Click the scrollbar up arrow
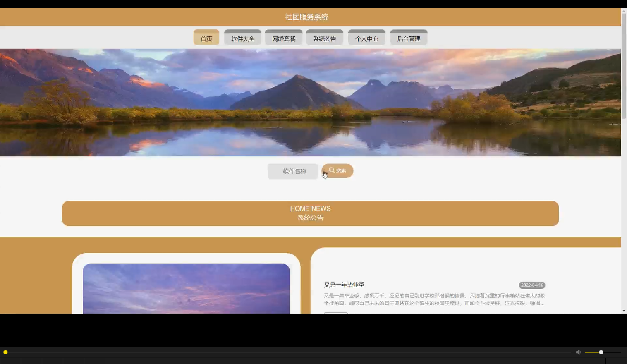627x364 pixels. tap(624, 11)
